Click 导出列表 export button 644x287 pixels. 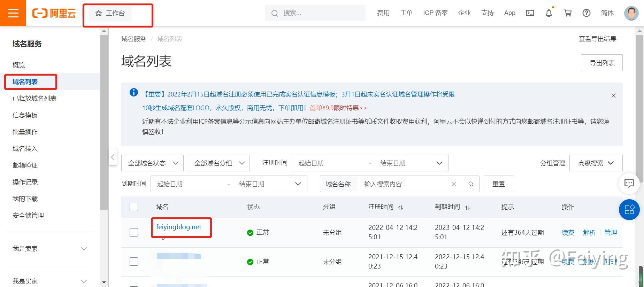pyautogui.click(x=602, y=63)
